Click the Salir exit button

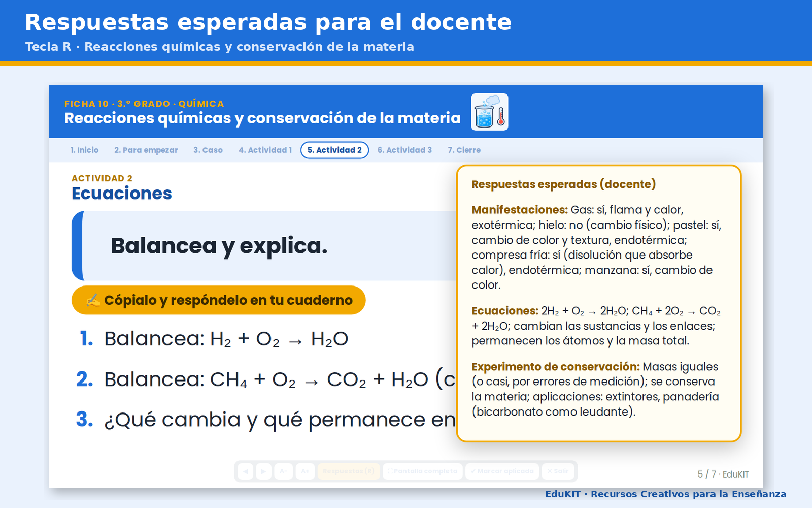[x=558, y=471]
